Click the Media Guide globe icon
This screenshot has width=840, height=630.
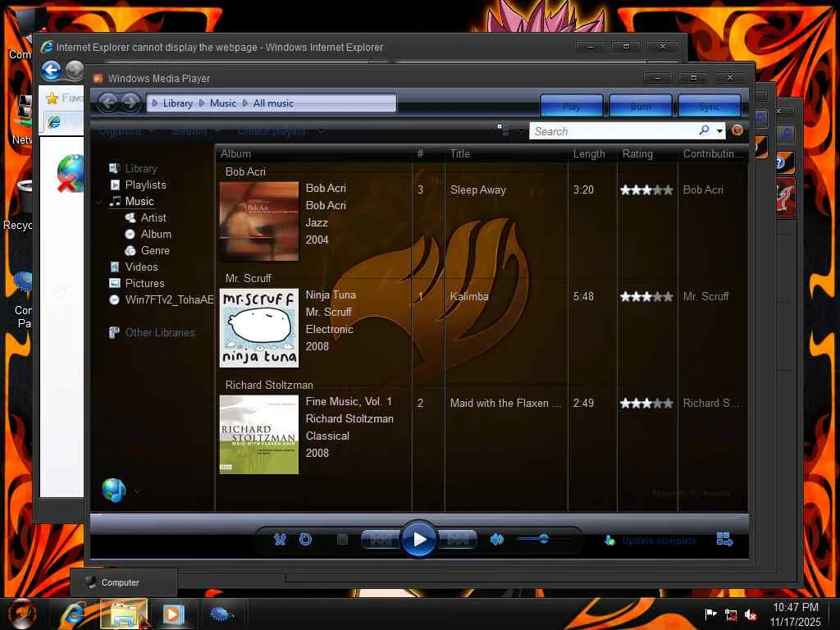pyautogui.click(x=113, y=490)
